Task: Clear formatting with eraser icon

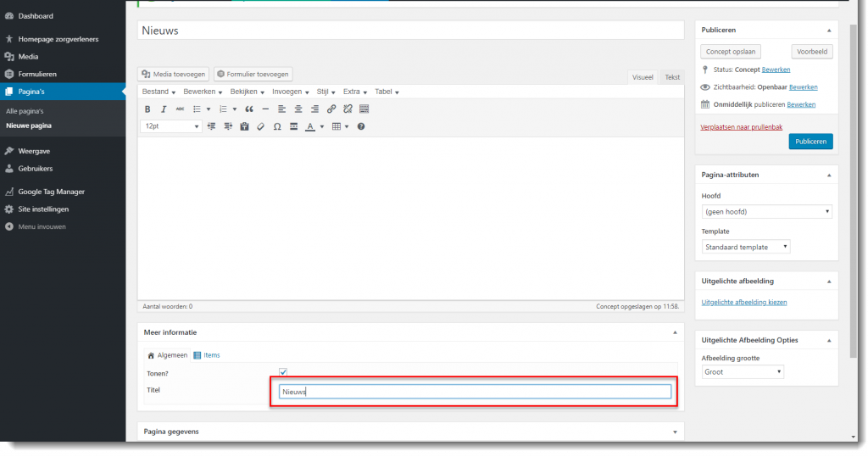Action: 261,127
